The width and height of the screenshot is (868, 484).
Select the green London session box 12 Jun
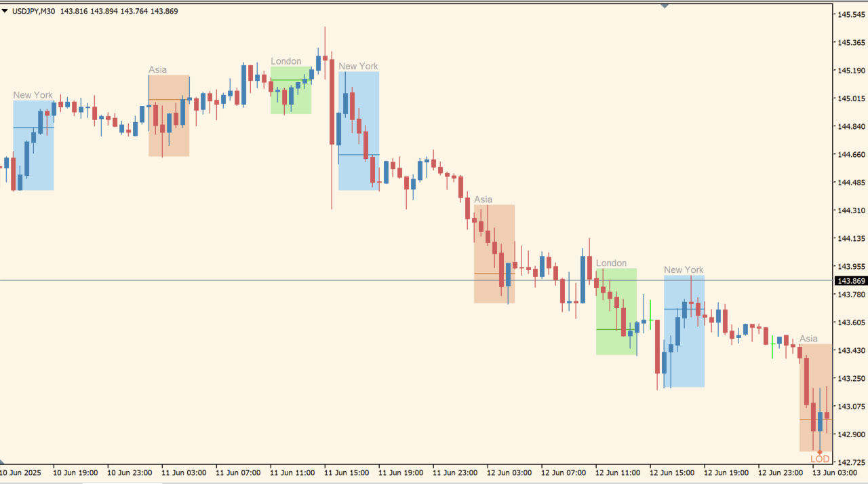tap(616, 312)
